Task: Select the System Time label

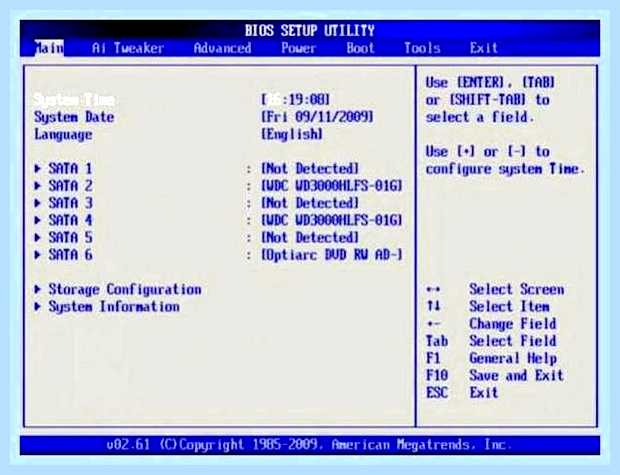Action: tap(74, 100)
